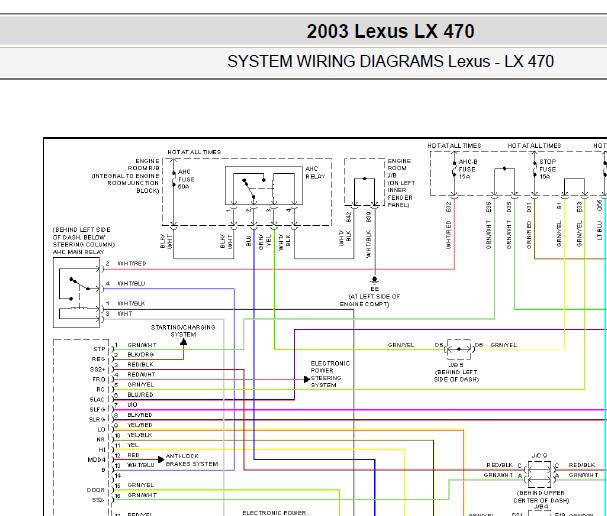Screen dimensions: 607x516
Task: Click WHT/RED at AHC main relay pin 2
Action: 132,264
